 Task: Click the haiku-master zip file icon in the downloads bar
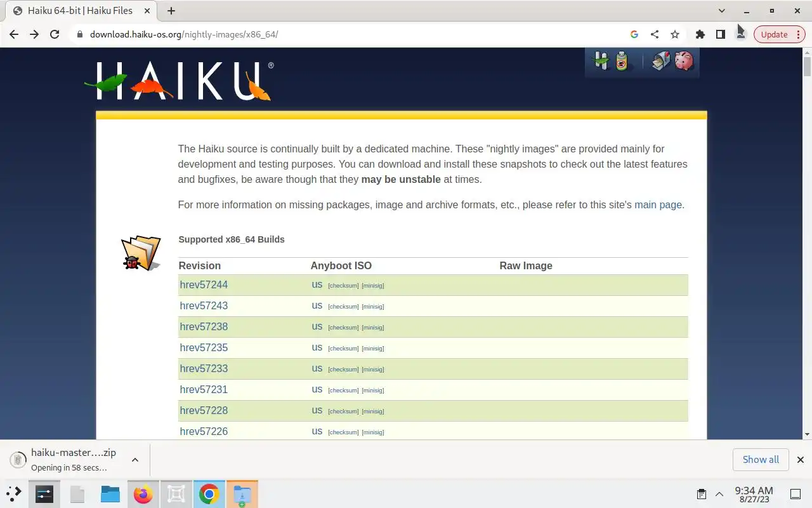click(18, 460)
